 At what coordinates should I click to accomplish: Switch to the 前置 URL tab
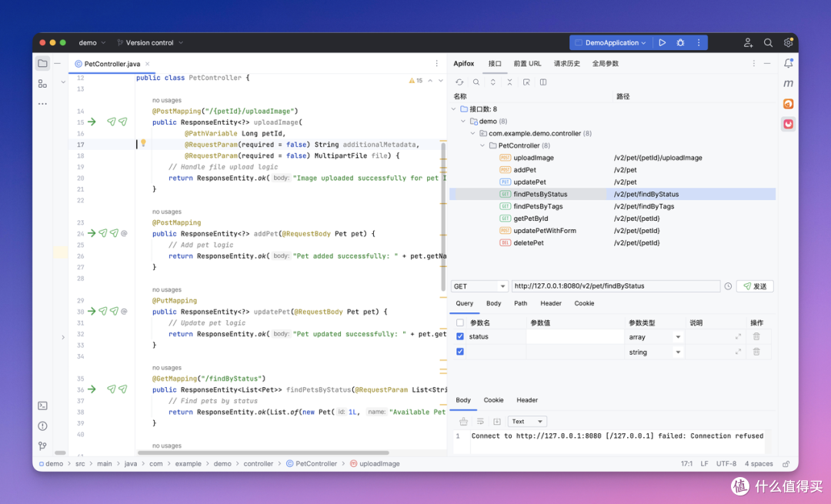point(527,64)
